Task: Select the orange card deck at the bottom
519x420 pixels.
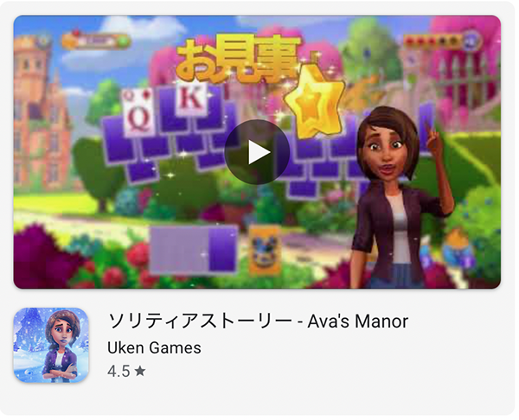Action: tap(266, 250)
